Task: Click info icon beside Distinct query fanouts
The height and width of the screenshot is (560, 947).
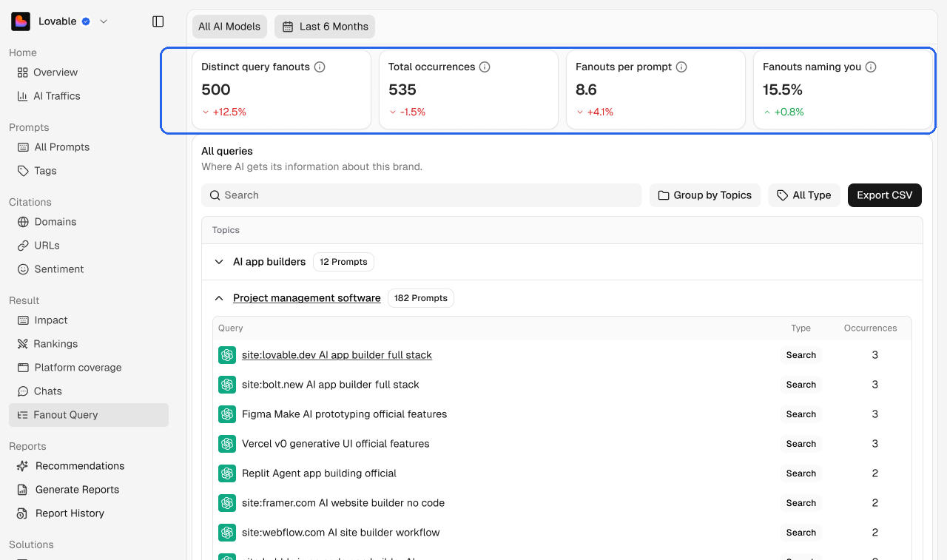Action: pos(320,67)
